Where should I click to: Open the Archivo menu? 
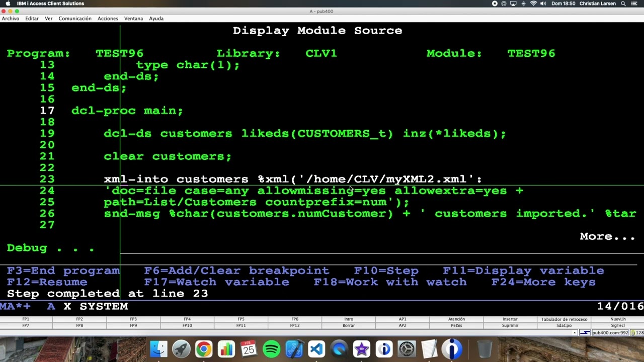tap(10, 19)
